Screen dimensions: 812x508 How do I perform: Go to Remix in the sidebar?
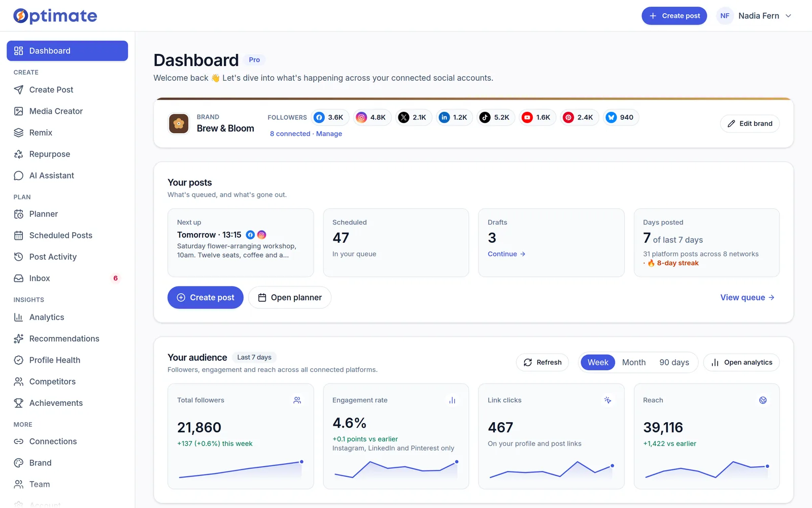pos(67,133)
